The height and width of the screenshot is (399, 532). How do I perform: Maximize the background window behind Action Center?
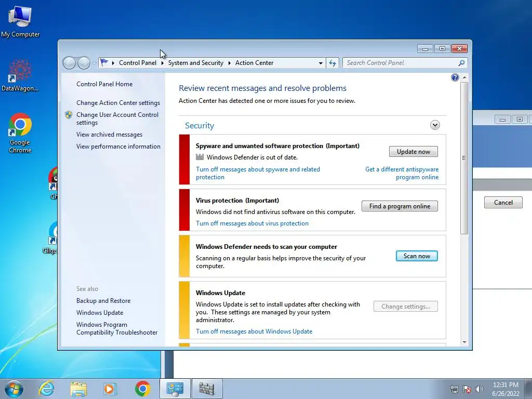(x=520, y=119)
